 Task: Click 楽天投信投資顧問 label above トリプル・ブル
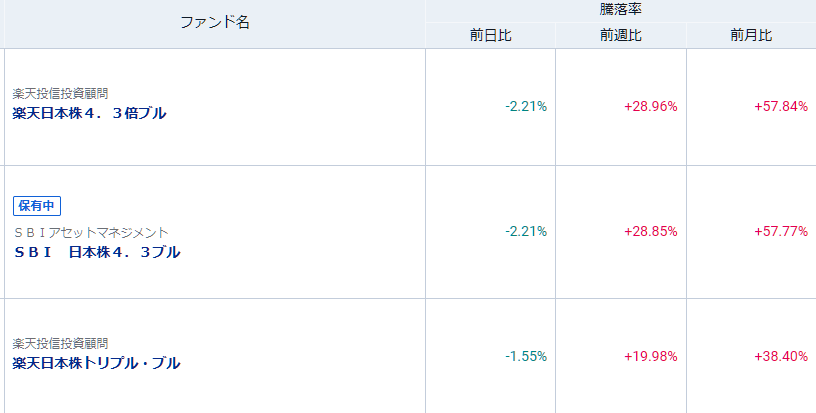point(60,344)
